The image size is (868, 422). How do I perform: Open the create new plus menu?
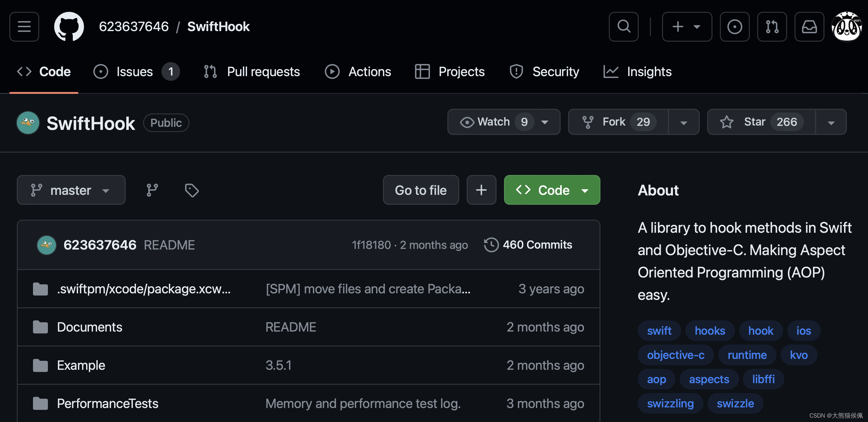click(687, 27)
